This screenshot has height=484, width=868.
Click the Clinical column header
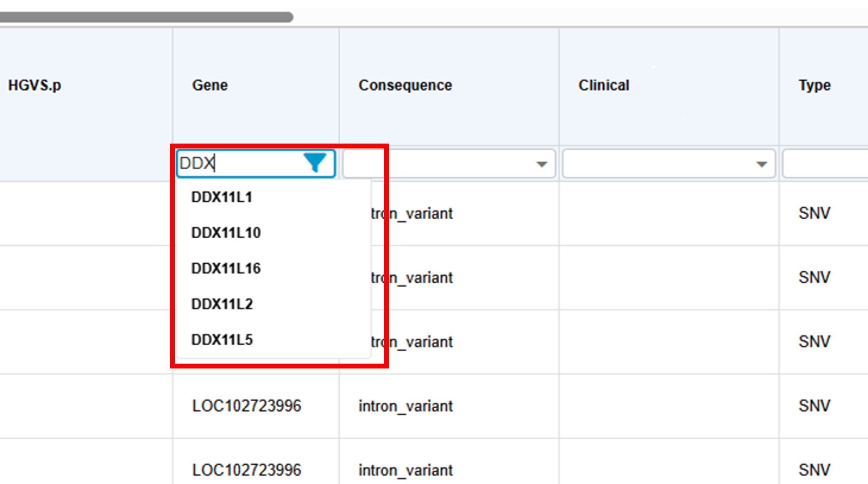604,85
